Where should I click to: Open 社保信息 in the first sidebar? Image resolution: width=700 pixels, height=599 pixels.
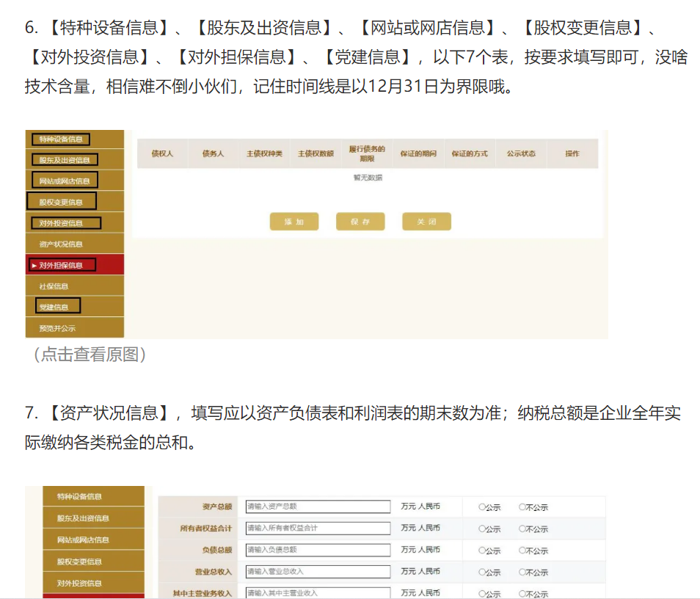click(75, 286)
